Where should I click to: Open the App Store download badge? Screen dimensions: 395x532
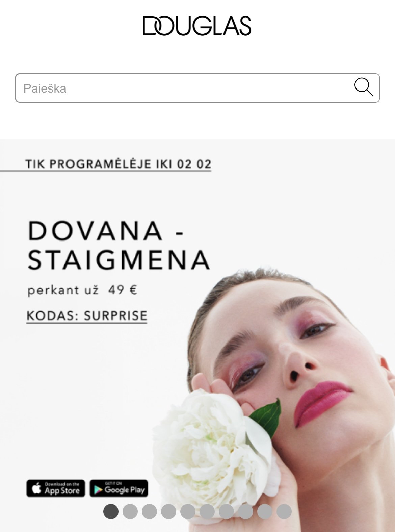[56, 488]
